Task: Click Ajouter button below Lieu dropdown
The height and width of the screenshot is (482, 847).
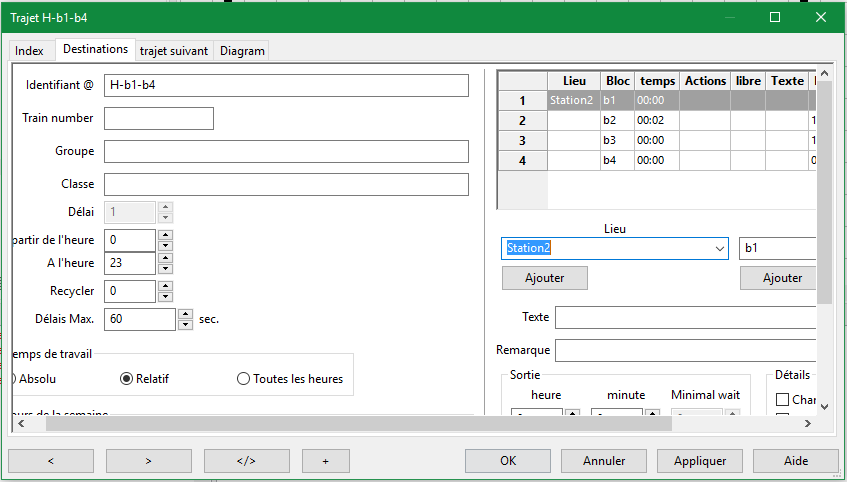Action: click(x=544, y=278)
